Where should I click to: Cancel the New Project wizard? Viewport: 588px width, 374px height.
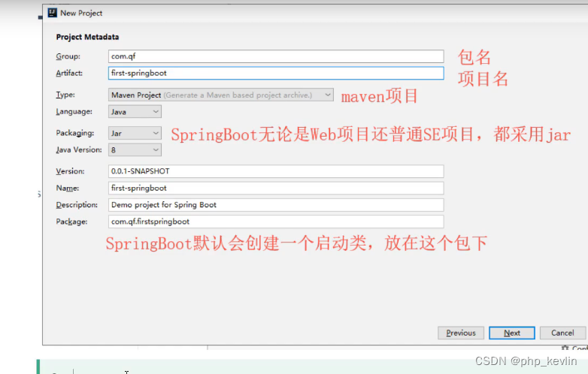coord(562,333)
